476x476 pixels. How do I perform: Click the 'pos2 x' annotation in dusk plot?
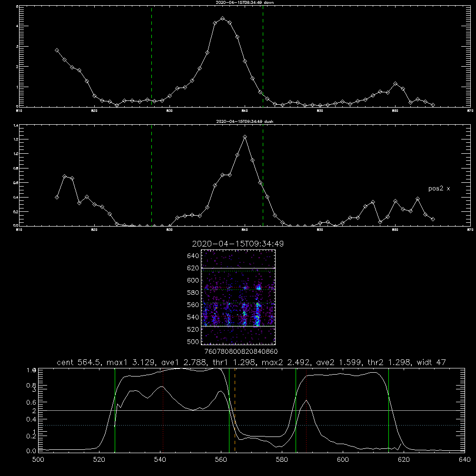(439, 188)
